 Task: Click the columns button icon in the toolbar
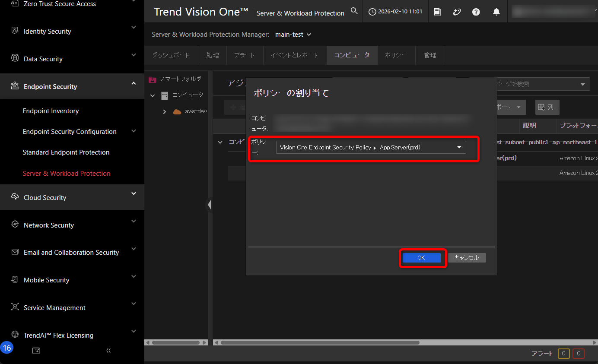click(x=547, y=107)
